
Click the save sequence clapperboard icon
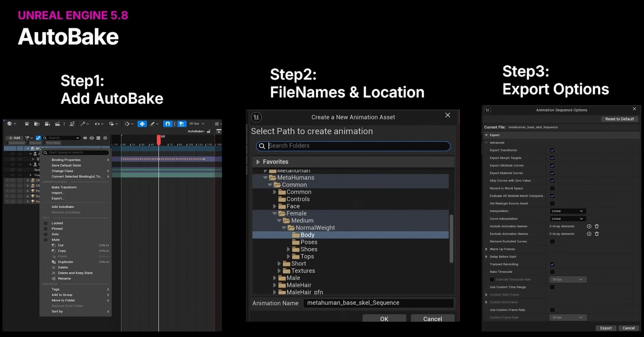[x=27, y=124]
